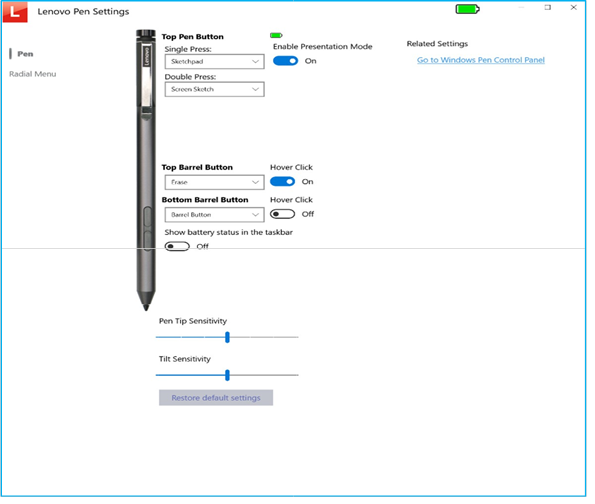Click the small green battery indicator near Top Pen Button
This screenshot has width=595, height=504.
pyautogui.click(x=276, y=35)
